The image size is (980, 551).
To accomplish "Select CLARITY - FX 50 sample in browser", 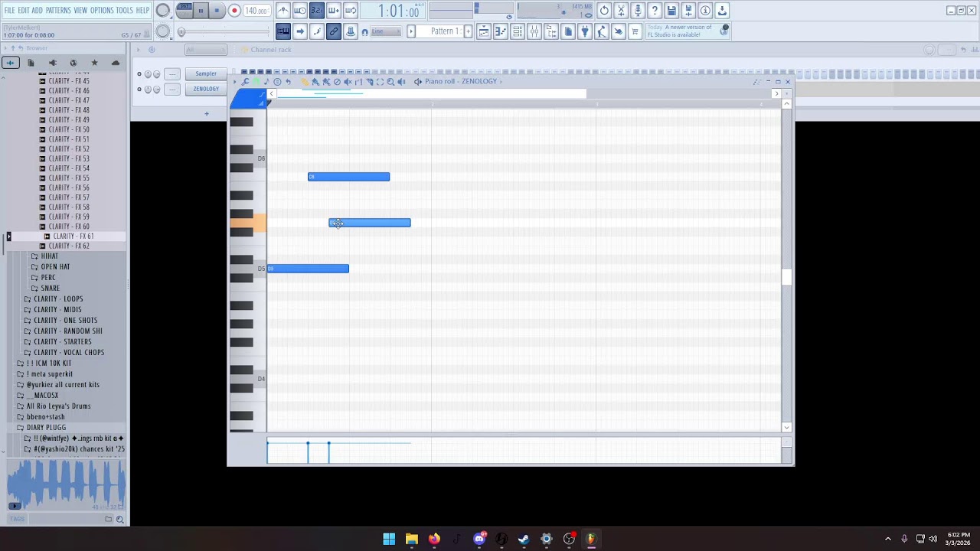I will [x=69, y=129].
